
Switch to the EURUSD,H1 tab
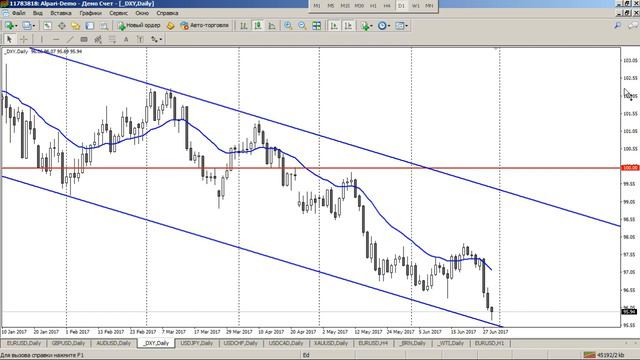coord(489,343)
